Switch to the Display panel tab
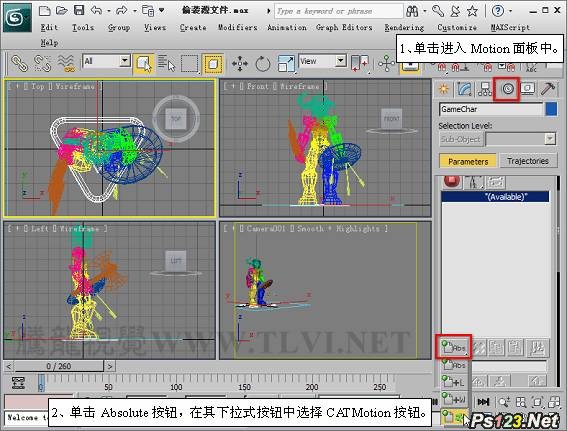This screenshot has width=567, height=431. pyautogui.click(x=528, y=89)
